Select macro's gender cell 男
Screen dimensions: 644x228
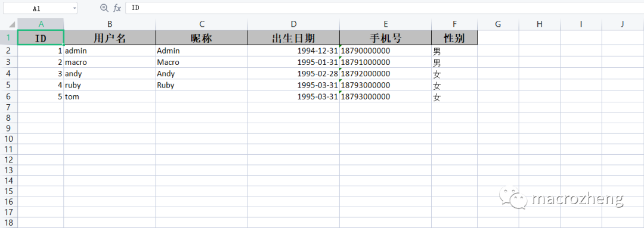pyautogui.click(x=454, y=63)
